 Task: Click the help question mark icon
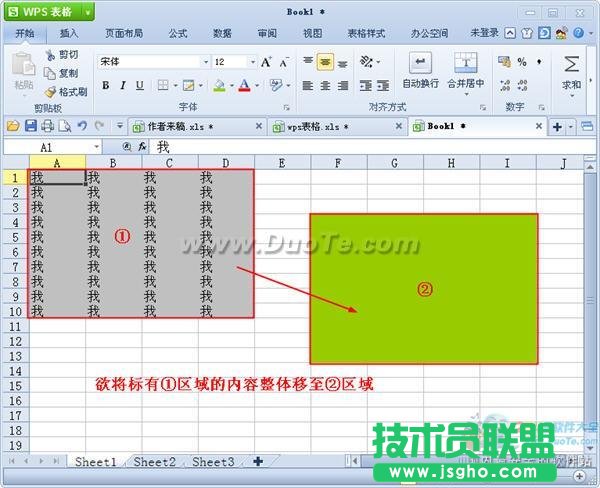(579, 33)
